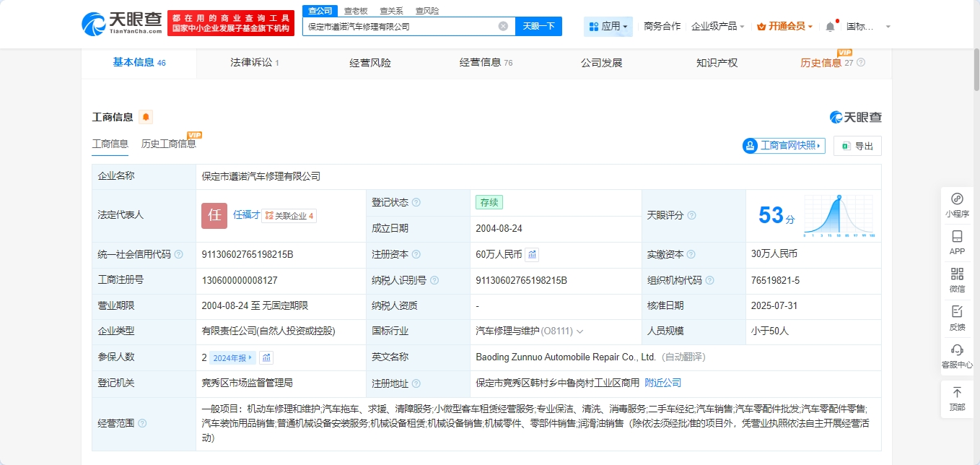Switch to the 历史工商信息 sub-tab
The width and height of the screenshot is (980, 465).
click(x=169, y=144)
